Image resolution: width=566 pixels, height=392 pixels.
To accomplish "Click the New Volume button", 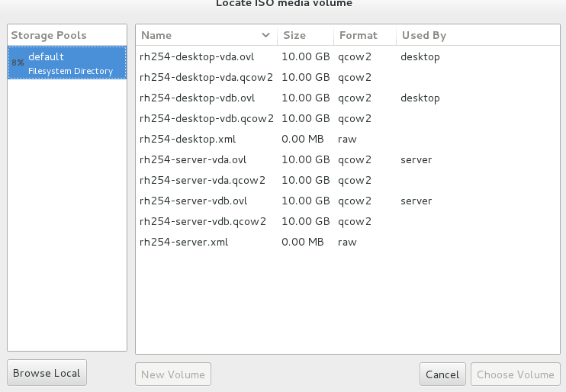I will point(173,374).
